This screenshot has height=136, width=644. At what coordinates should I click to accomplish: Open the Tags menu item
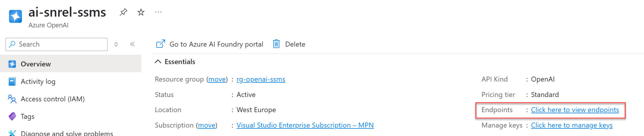(28, 116)
